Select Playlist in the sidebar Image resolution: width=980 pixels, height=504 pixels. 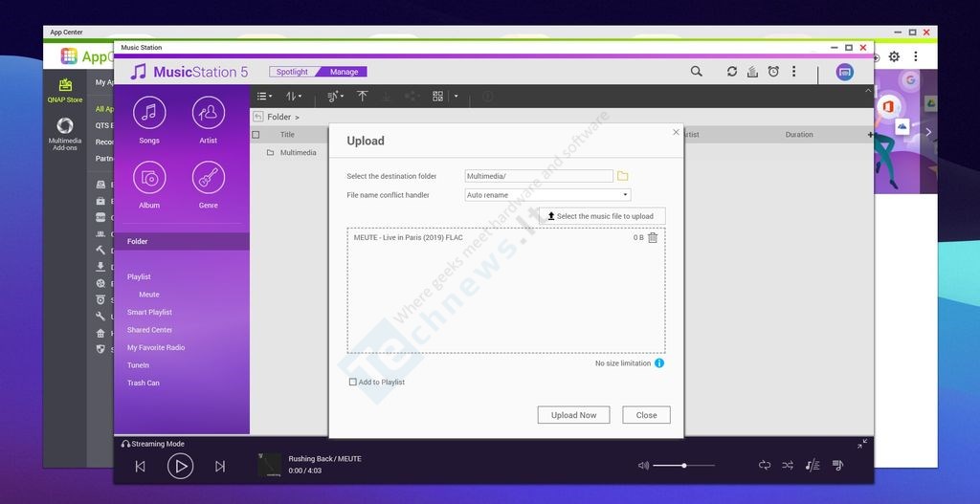coord(139,276)
